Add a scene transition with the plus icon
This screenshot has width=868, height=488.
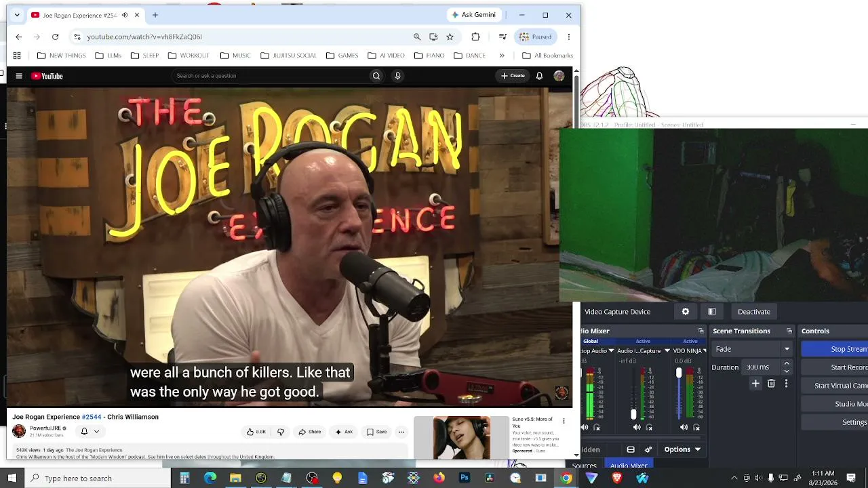[755, 384]
